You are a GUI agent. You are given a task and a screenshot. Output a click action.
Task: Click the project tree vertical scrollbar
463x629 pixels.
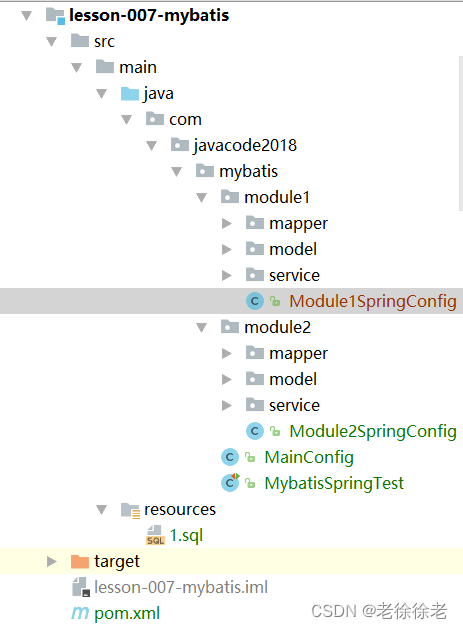461,133
